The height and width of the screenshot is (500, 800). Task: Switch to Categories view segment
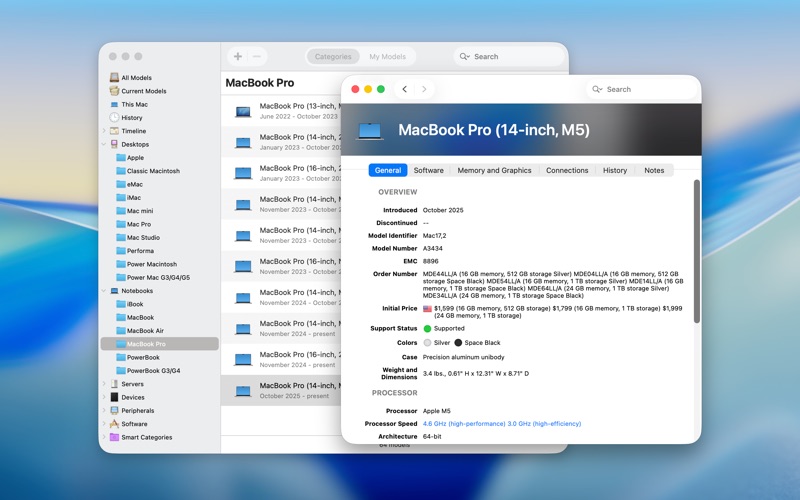click(x=333, y=57)
